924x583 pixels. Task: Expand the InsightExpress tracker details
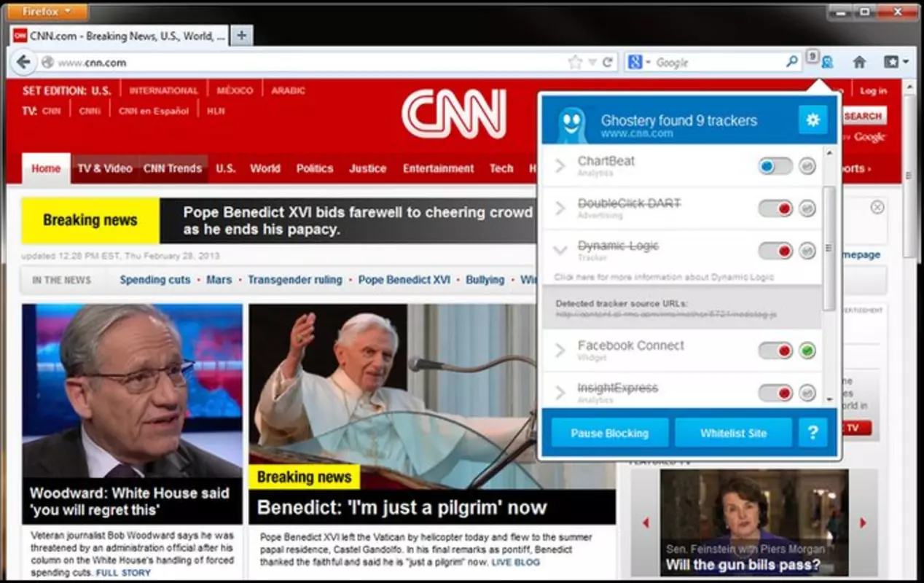(560, 394)
